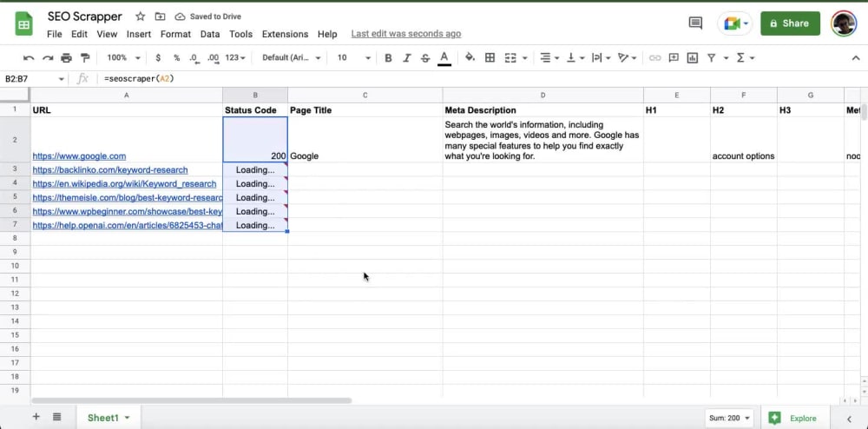868x429 pixels.
Task: Open comment history icon
Action: 694,23
